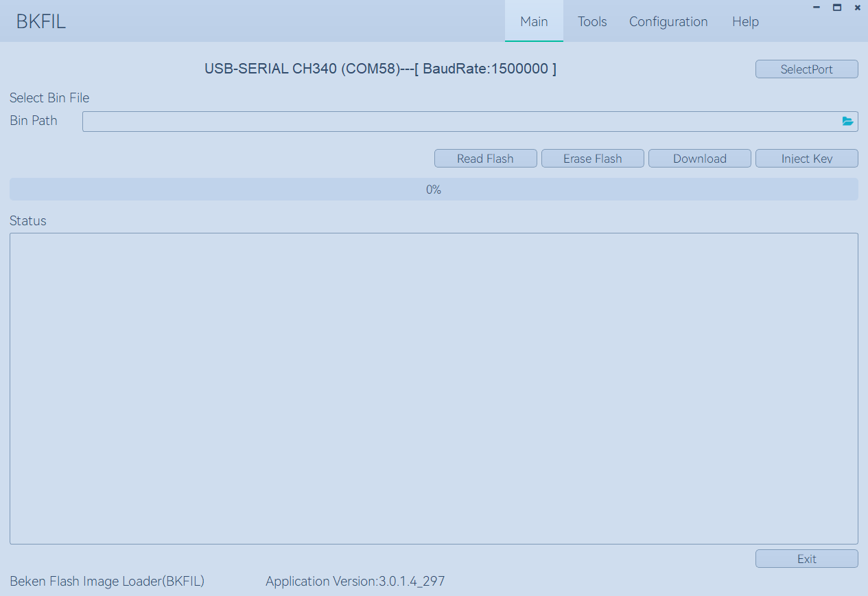868x596 pixels.
Task: Start Erase Flash operation
Action: click(x=592, y=159)
